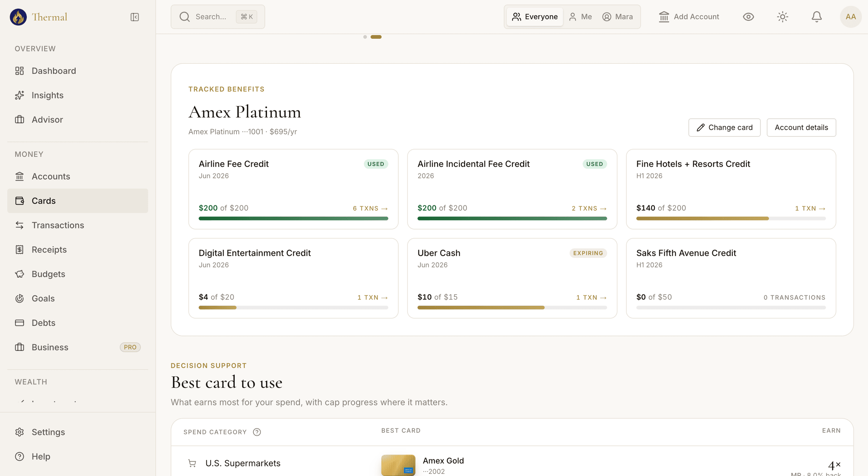Expand Airline Incidental Fee Credit 2 TXNS
The image size is (868, 476).
[x=589, y=208]
